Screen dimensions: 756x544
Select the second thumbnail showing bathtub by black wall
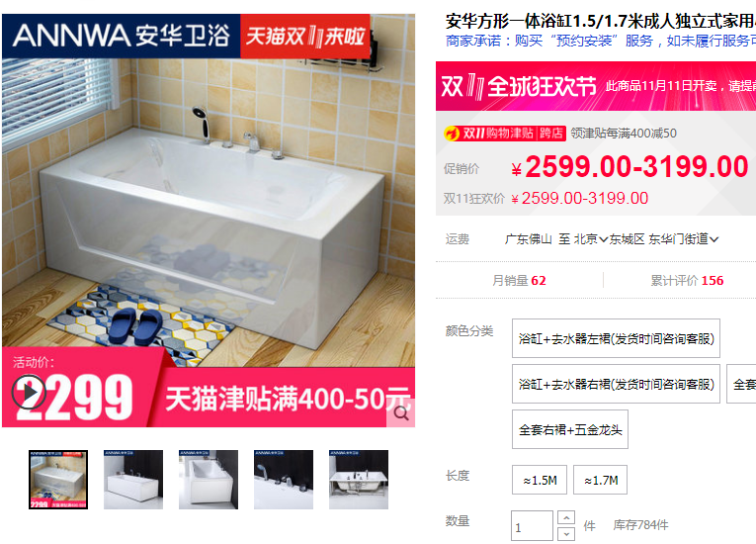(x=133, y=480)
